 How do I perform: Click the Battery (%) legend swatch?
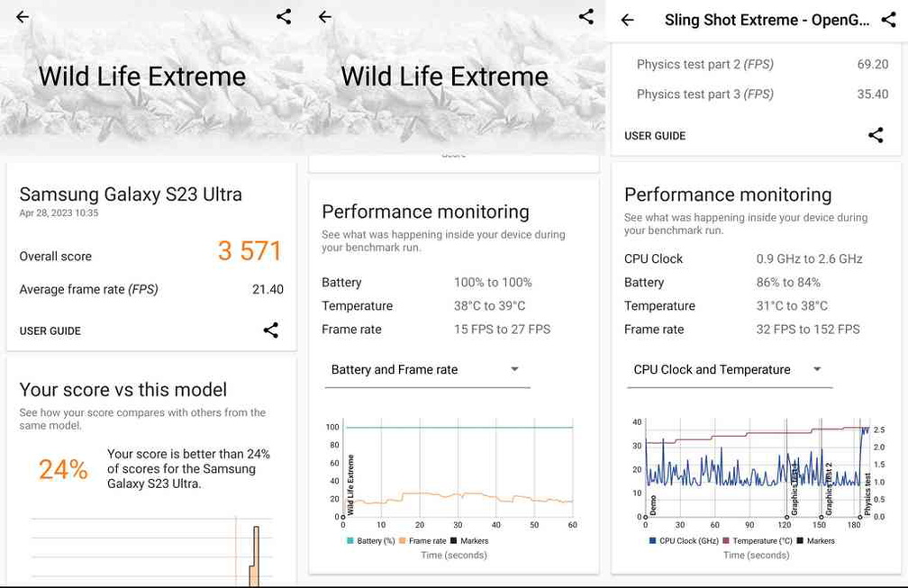coord(350,540)
